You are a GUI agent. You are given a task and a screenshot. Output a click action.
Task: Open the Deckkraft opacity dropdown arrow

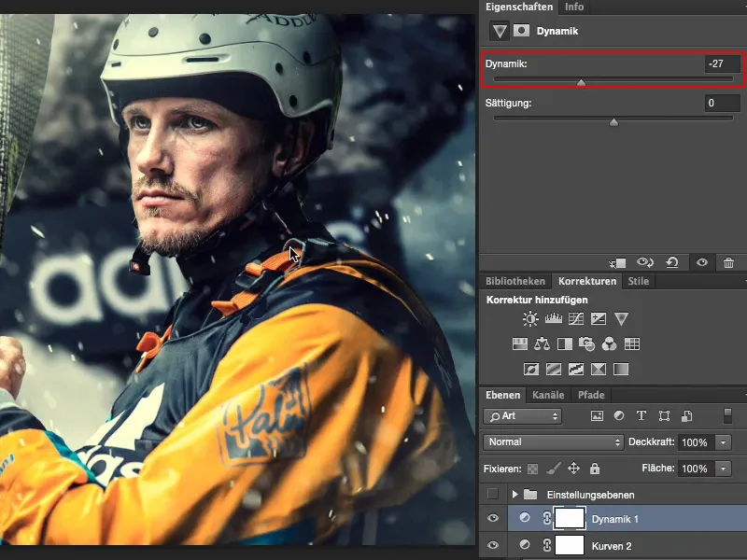coord(725,441)
